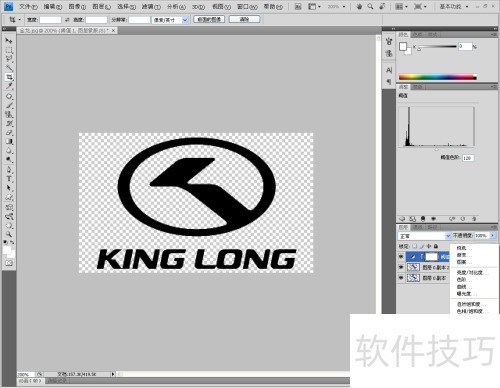
Task: Select the Magic Wand tool
Action: point(9,68)
